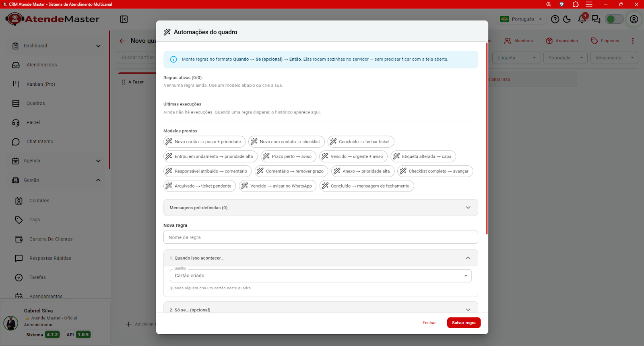The width and height of the screenshot is (644, 346).
Task: Click Fechar to close the dialog
Action: (x=429, y=323)
